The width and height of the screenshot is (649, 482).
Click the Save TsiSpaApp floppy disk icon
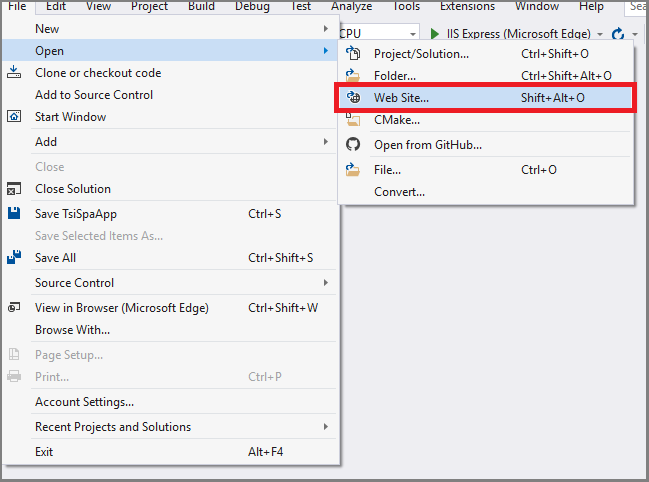pos(14,213)
